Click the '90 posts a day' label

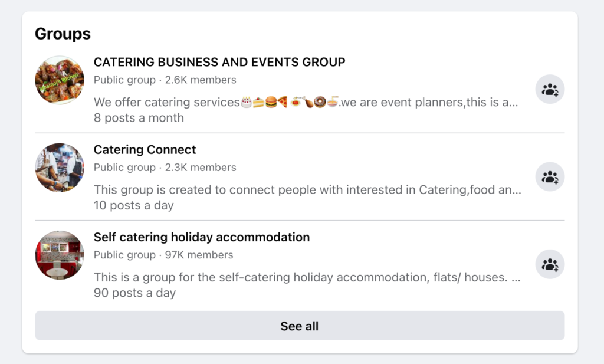(x=134, y=293)
